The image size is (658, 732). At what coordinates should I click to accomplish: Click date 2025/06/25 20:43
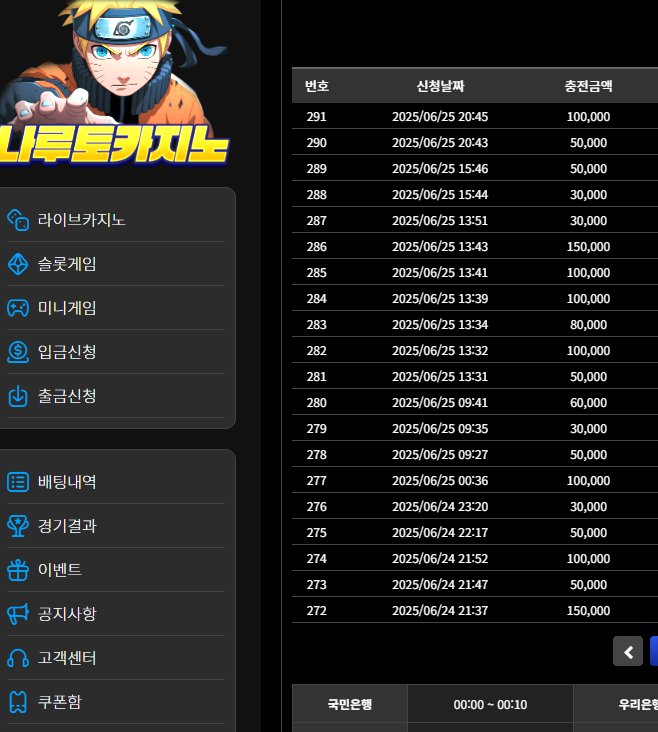(440, 143)
